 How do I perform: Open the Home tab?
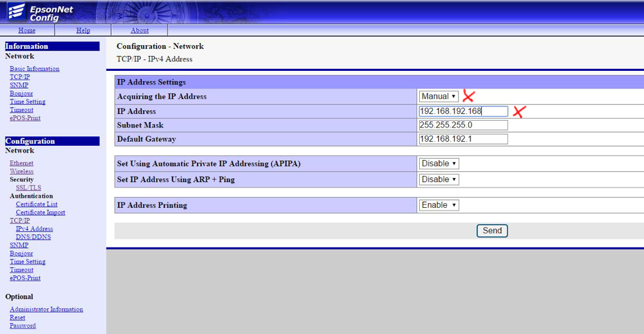27,31
